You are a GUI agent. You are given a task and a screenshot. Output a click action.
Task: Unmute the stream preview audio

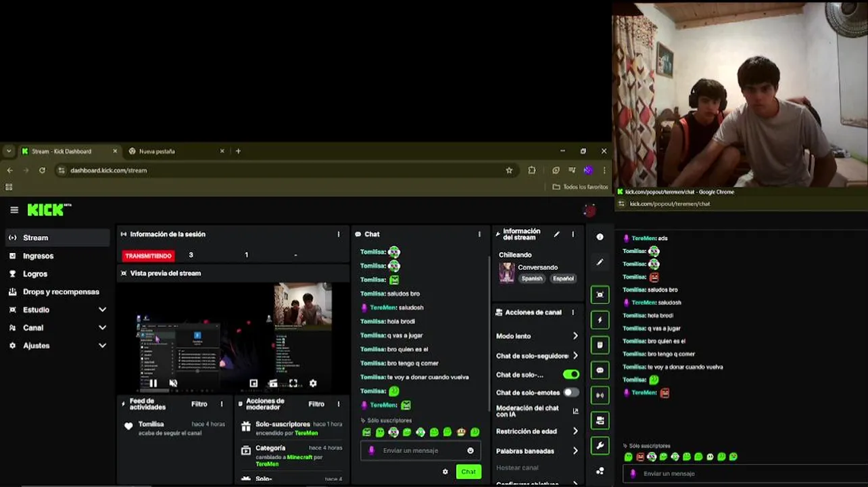173,384
